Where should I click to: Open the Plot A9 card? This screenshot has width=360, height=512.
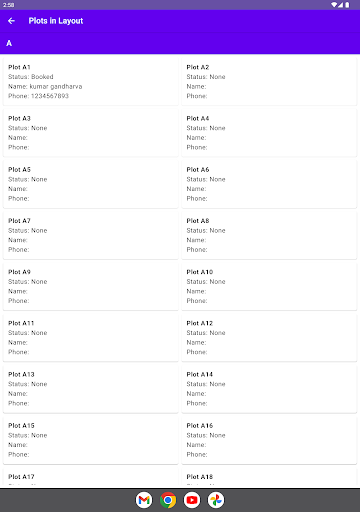[91, 286]
